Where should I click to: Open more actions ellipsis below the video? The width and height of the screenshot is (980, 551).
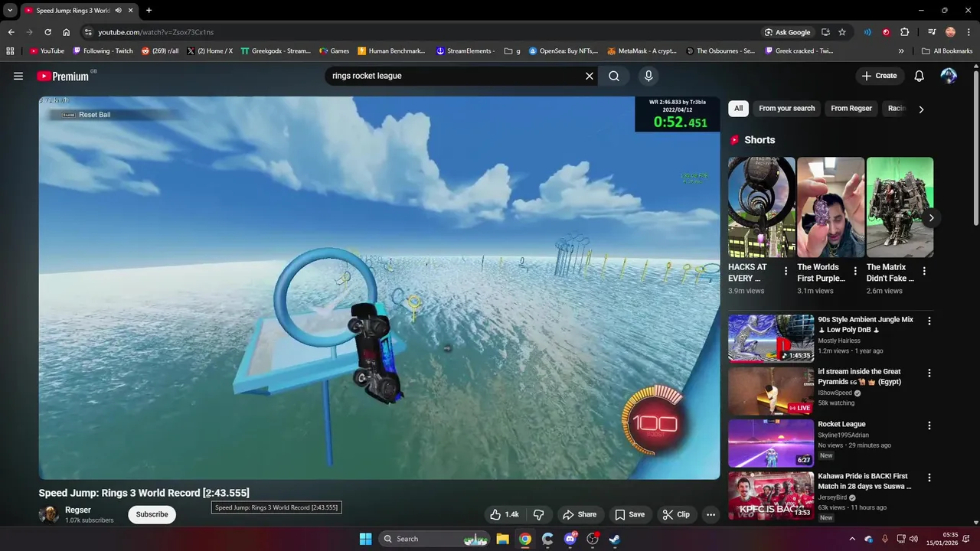tap(710, 514)
